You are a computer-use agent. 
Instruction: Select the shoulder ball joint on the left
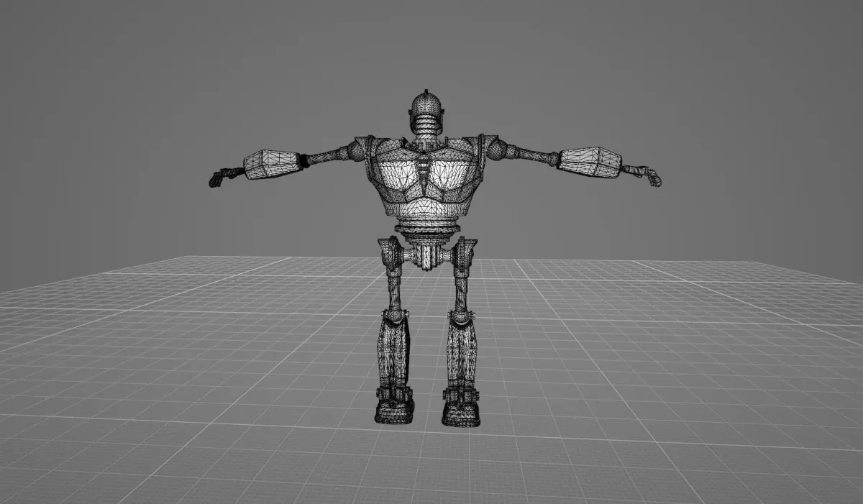[x=357, y=150]
